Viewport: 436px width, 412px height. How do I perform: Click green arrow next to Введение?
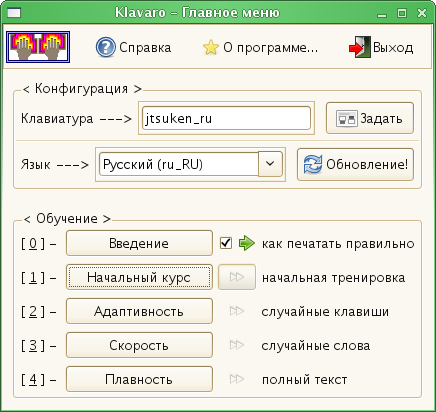tap(247, 243)
